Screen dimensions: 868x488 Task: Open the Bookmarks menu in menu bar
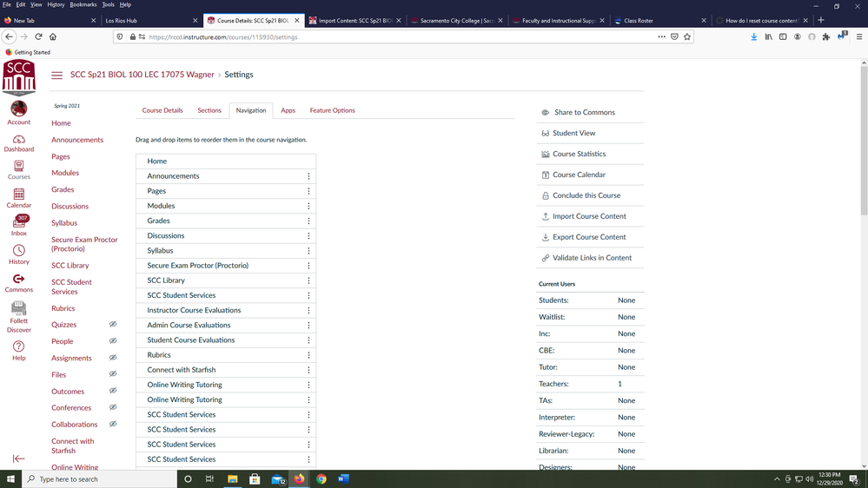click(x=83, y=4)
